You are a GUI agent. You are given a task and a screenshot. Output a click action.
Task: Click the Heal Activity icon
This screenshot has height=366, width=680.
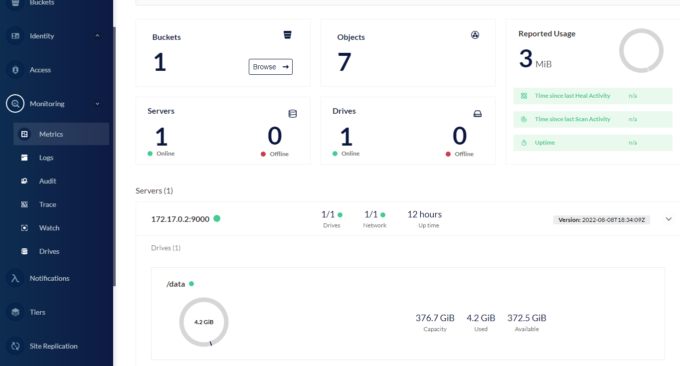point(524,96)
